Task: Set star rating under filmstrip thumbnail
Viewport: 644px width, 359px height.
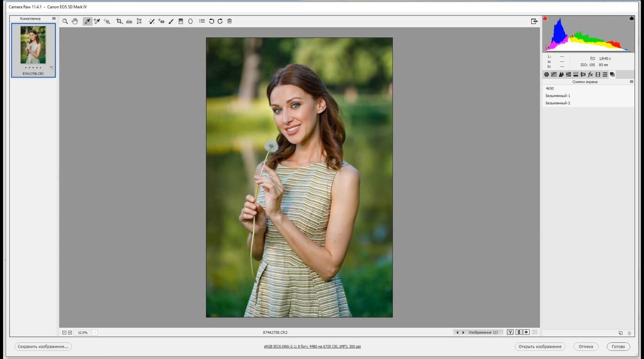Action: (x=33, y=68)
